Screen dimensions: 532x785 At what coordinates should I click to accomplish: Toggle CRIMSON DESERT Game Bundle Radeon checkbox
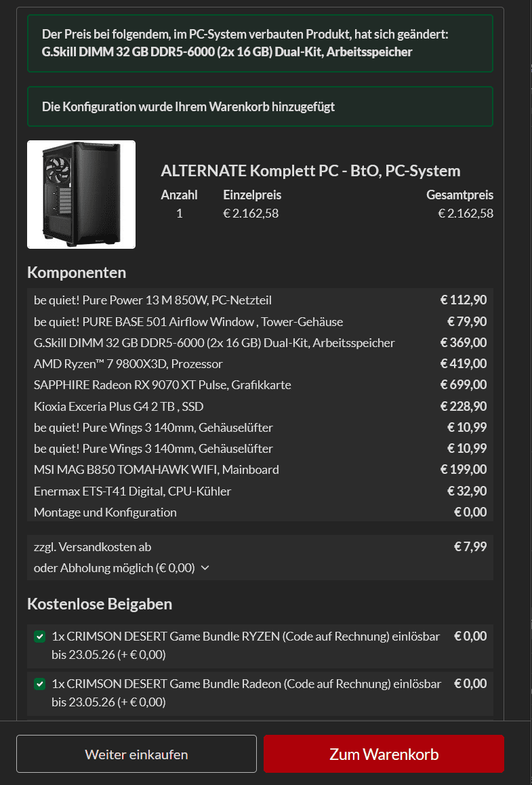pos(40,685)
